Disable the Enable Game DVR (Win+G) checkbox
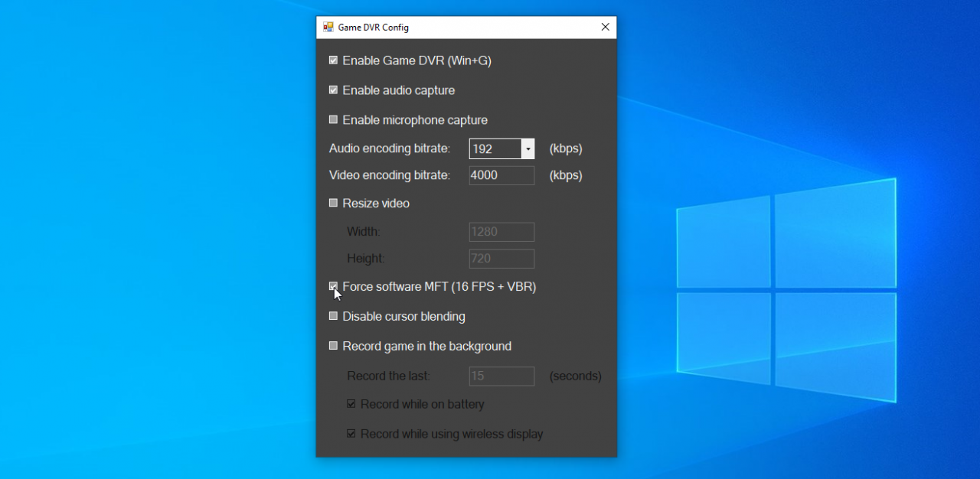 (333, 60)
